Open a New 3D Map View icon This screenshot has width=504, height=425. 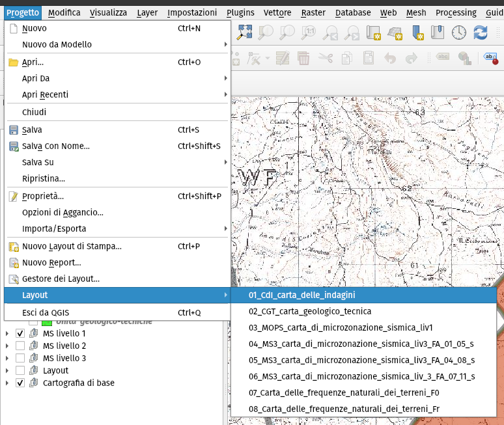point(395,33)
